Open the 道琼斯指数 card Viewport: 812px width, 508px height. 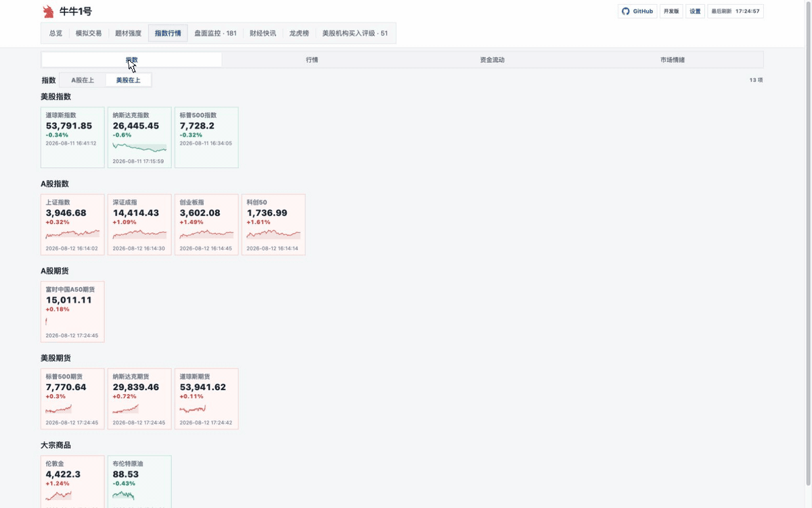(x=72, y=137)
